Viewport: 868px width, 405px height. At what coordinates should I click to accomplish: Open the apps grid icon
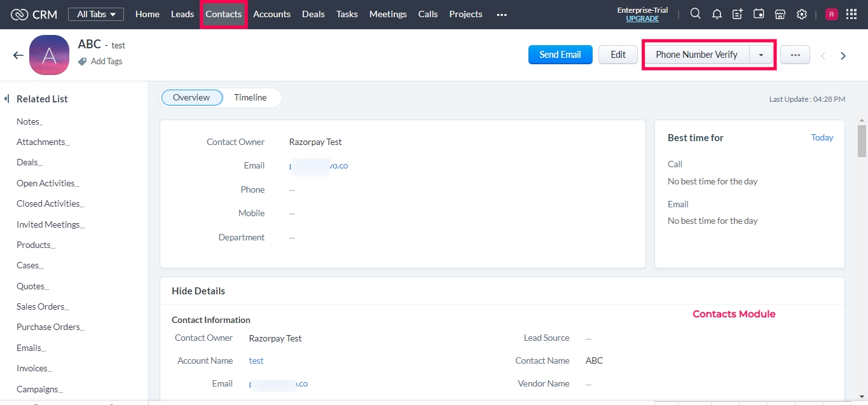click(851, 14)
